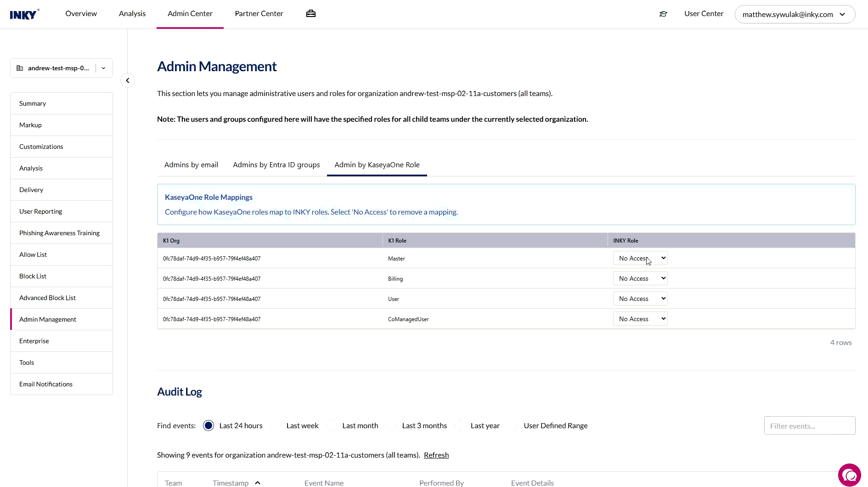The width and height of the screenshot is (868, 487).
Task: Open INKY Role dropdown for Billing role
Action: [x=640, y=278]
